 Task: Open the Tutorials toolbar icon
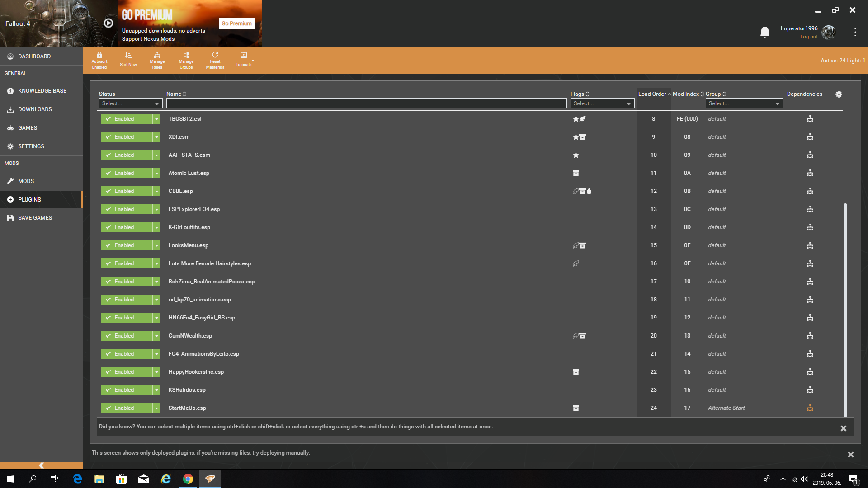pos(244,55)
